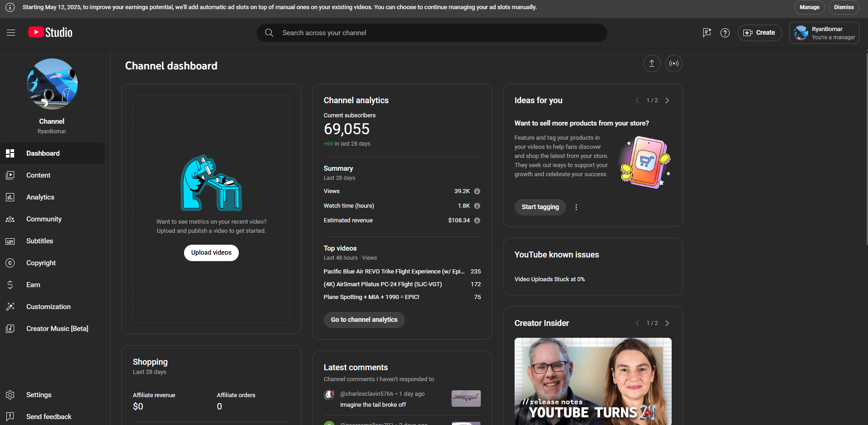The width and height of the screenshot is (868, 425).
Task: Open the hamburger navigation menu
Action: click(x=11, y=32)
